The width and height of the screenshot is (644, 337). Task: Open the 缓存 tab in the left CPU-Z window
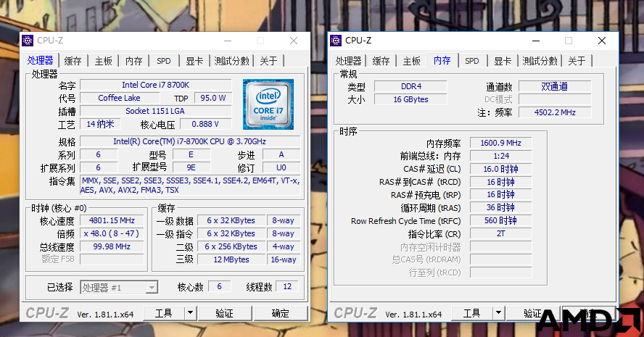[73, 61]
